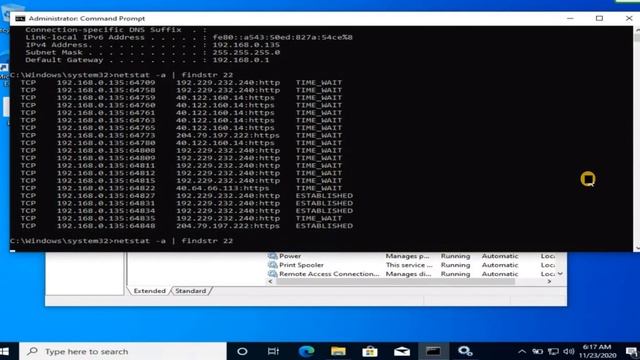
Task: Select the Power service name text
Action: point(290,256)
